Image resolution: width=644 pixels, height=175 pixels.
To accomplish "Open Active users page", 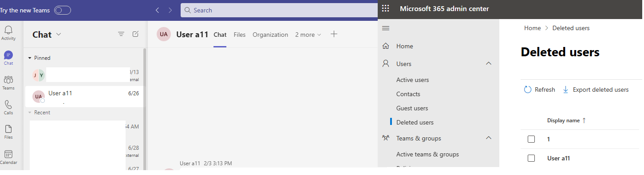I will [x=413, y=80].
